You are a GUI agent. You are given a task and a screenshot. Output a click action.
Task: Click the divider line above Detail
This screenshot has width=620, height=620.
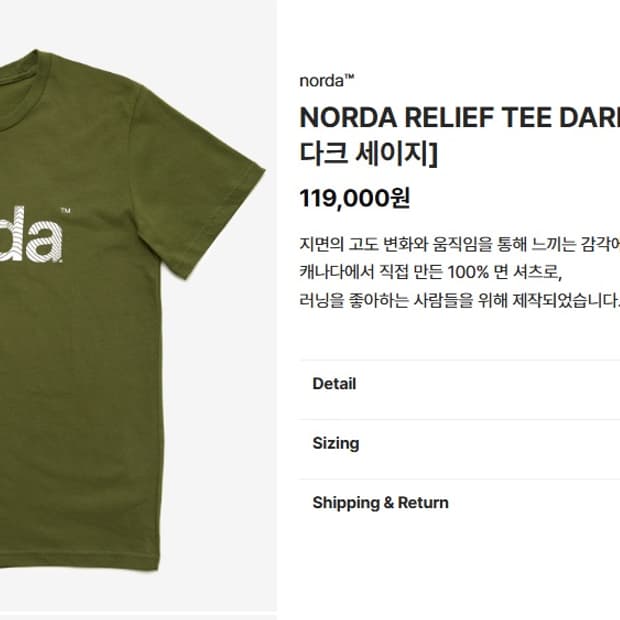point(459,361)
